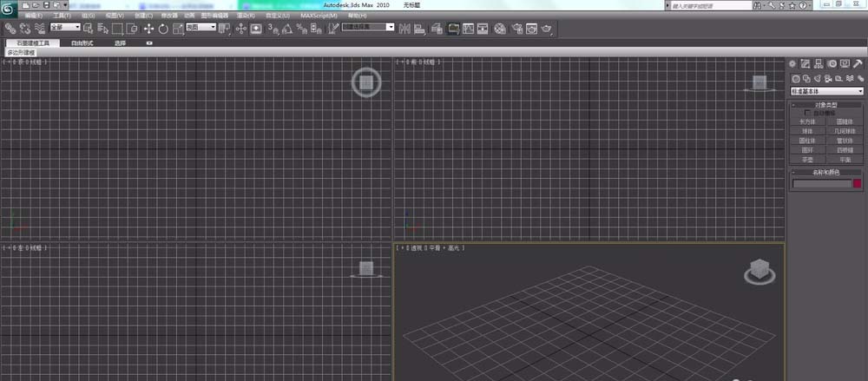Click the red object color swatch
Viewport: 868px width, 381px height.
(858, 184)
